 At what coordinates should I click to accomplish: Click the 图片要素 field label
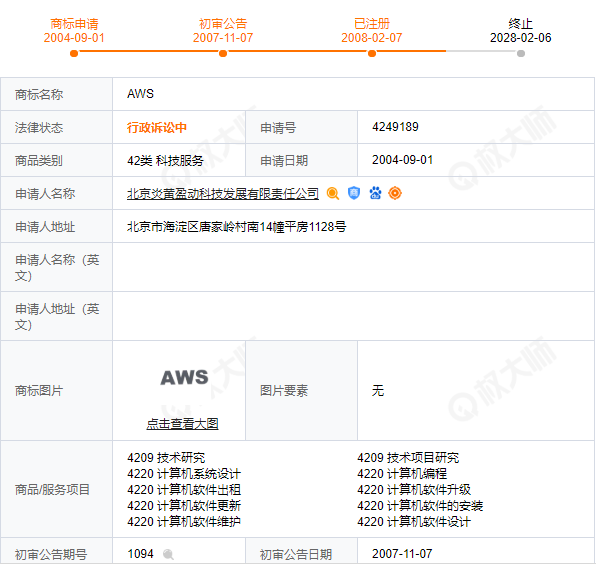pos(284,391)
